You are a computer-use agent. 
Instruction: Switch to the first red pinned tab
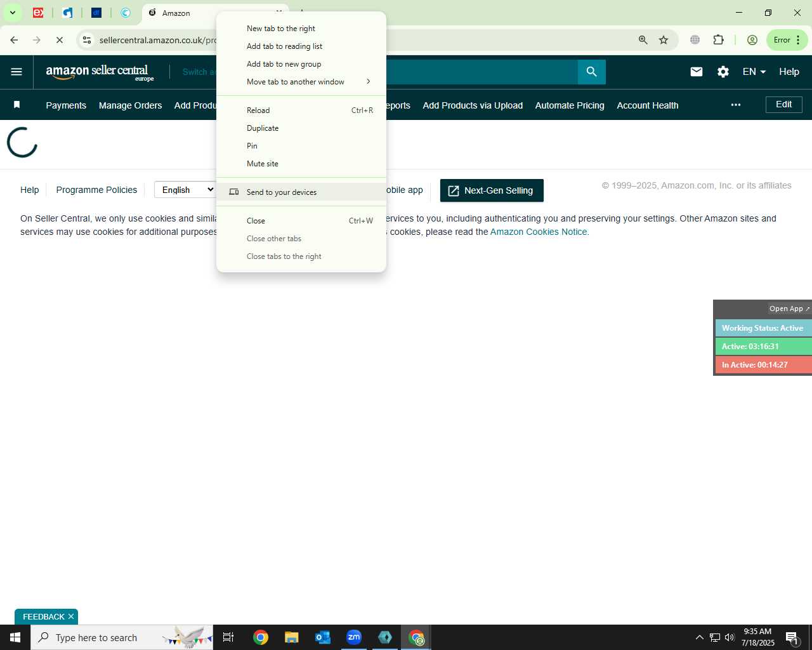click(x=38, y=13)
